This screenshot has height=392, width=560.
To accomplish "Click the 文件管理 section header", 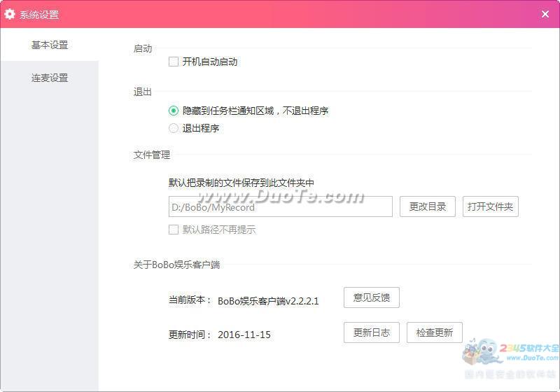I will click(151, 155).
